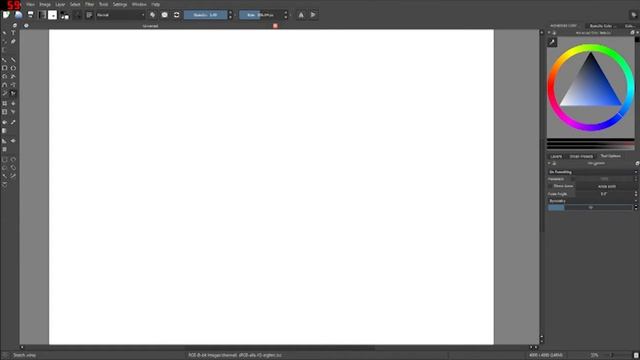The width and height of the screenshot is (640, 360).
Task: Select the Freehand Path tool
Action: [x=13, y=85]
